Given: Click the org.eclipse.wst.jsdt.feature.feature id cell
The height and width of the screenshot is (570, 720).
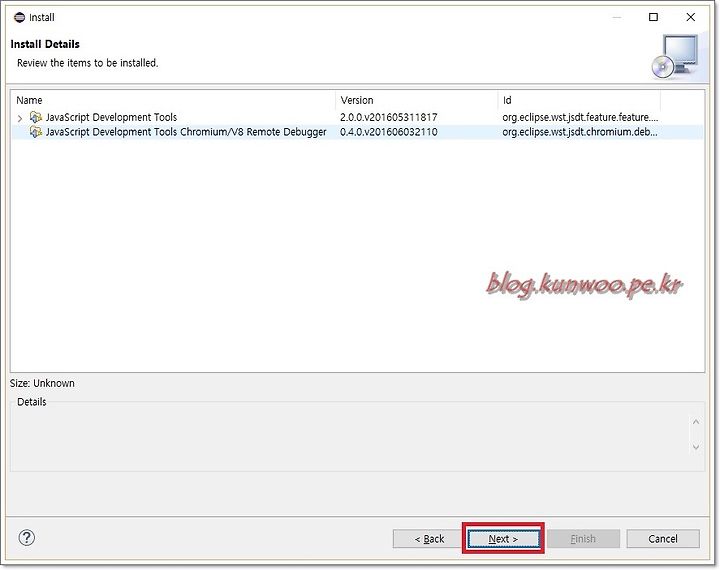Looking at the screenshot, I should [580, 117].
